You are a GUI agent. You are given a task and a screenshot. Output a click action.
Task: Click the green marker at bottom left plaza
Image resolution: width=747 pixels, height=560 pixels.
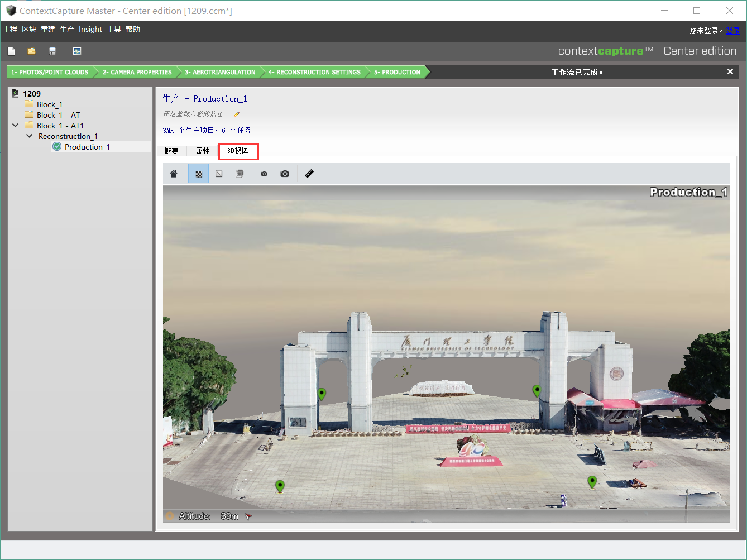280,487
